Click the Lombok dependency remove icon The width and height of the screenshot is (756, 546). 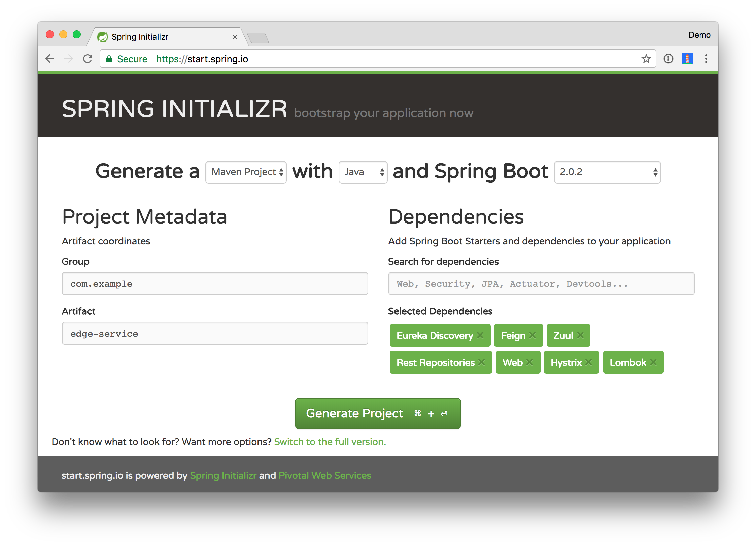click(x=655, y=362)
